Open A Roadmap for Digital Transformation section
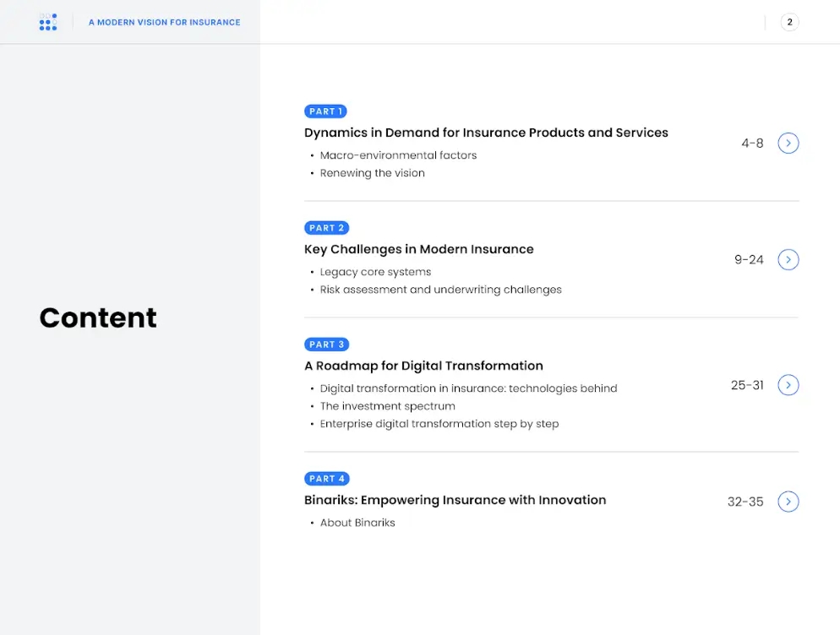The width and height of the screenshot is (840, 635). [x=423, y=366]
